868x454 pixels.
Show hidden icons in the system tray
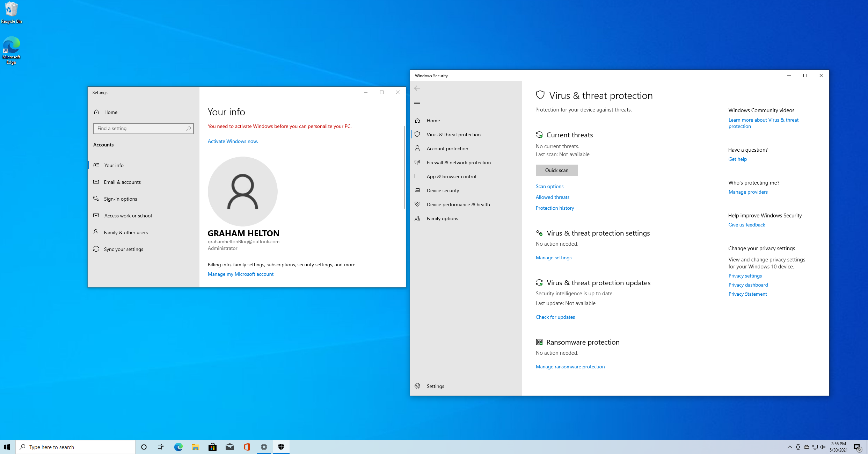[789, 447]
